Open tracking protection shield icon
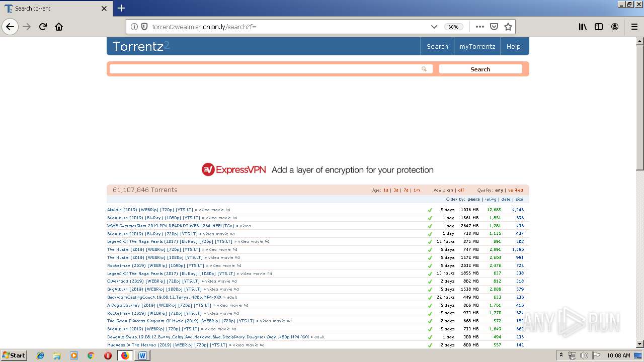This screenshot has width=644, height=362. (144, 27)
